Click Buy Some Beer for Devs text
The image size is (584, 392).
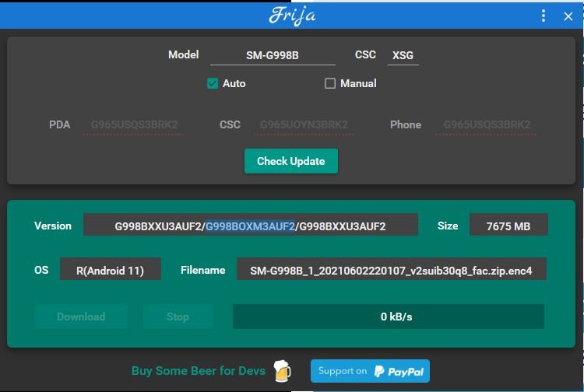(199, 371)
